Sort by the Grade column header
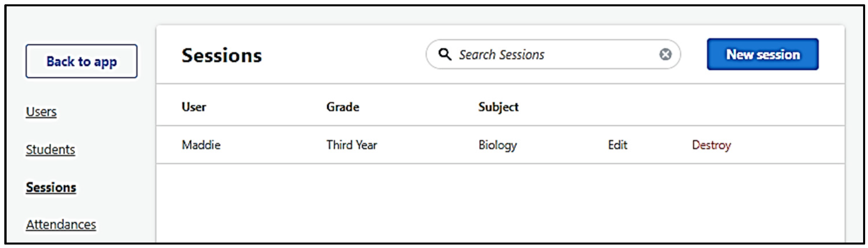Viewport: 868px width, 248px height. tap(343, 107)
